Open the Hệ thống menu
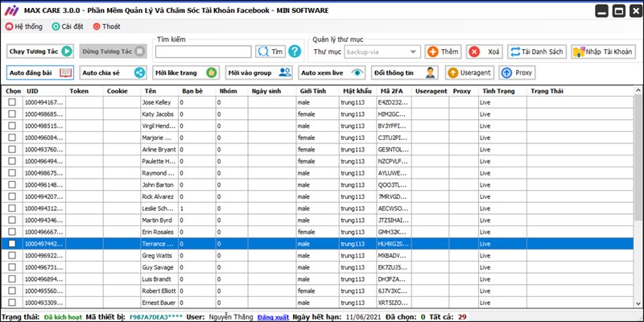Image resolution: width=644 pixels, height=322 pixels. tap(24, 27)
